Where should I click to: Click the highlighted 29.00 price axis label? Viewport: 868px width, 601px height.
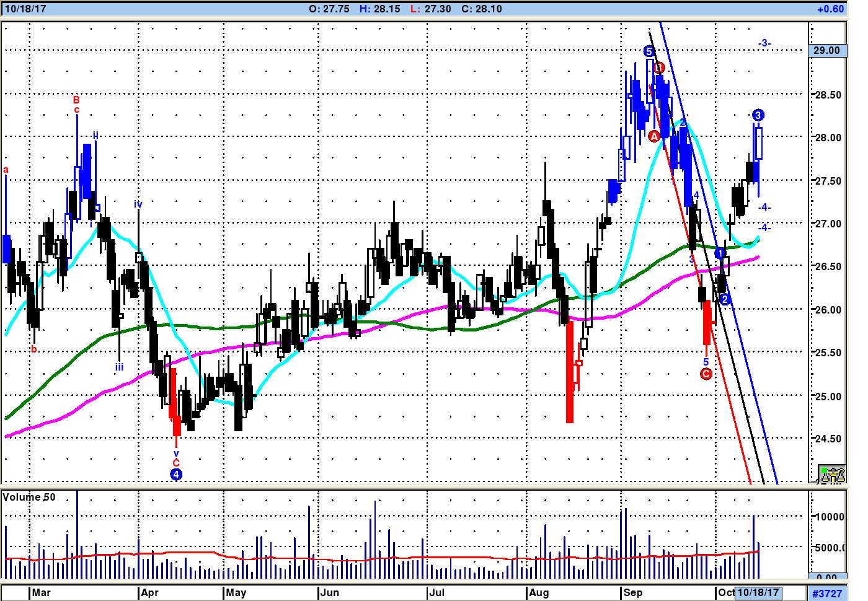point(827,51)
